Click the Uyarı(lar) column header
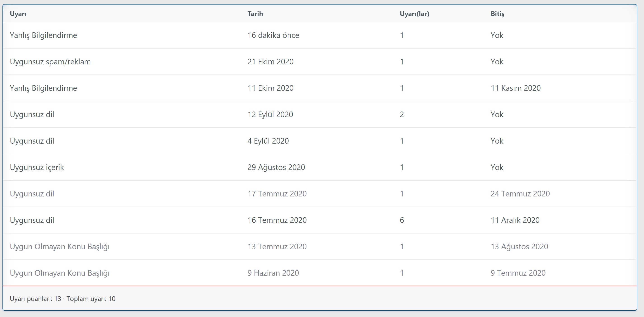This screenshot has width=644, height=317. [414, 14]
